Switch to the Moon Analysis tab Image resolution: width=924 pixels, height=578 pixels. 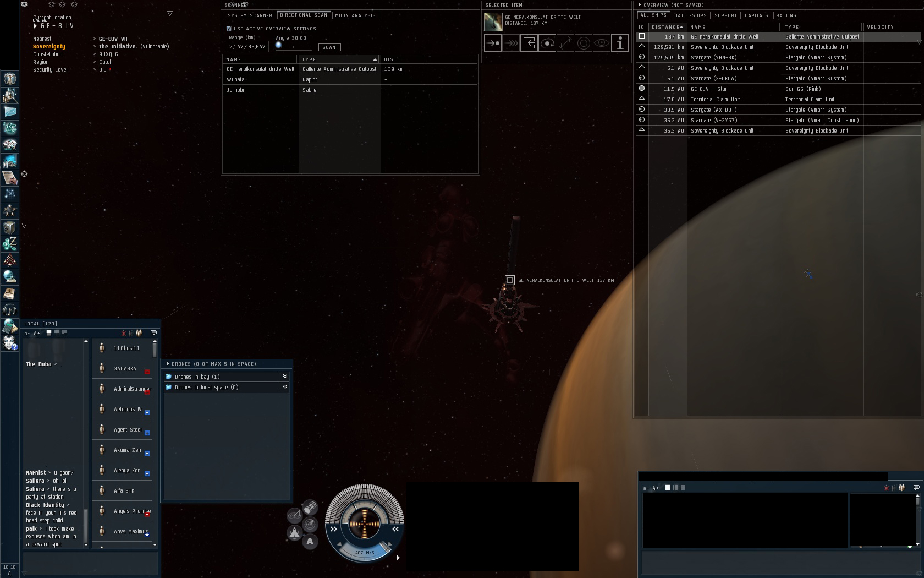tap(355, 15)
